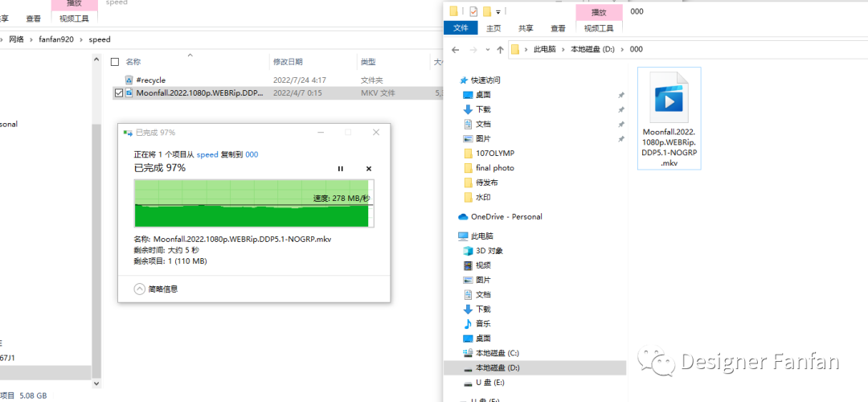Open 视频工具 tab in the speed window

click(74, 18)
